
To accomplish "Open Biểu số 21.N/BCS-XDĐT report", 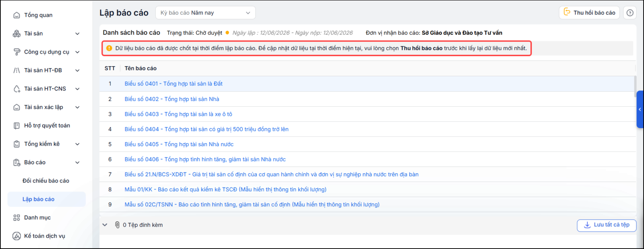I will click(x=272, y=175).
